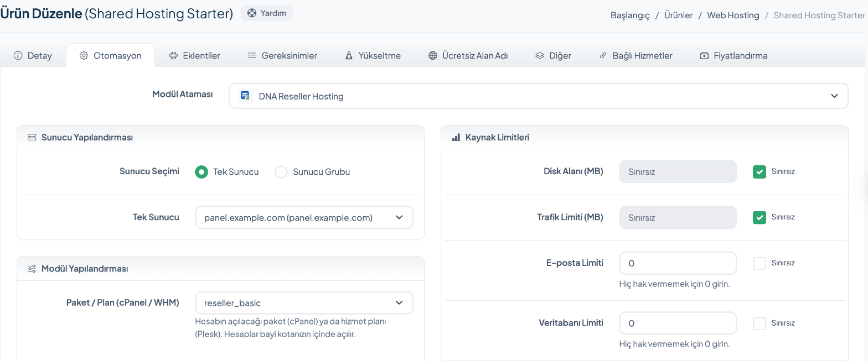This screenshot has width=868, height=361.
Task: Open the Ücretsiz Alan Adı tab
Action: click(x=468, y=55)
